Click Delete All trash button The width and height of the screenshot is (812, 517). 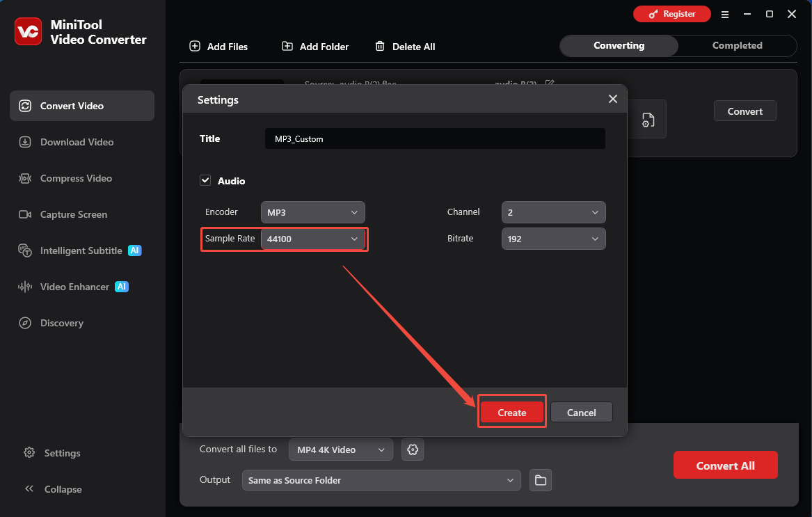coord(405,47)
